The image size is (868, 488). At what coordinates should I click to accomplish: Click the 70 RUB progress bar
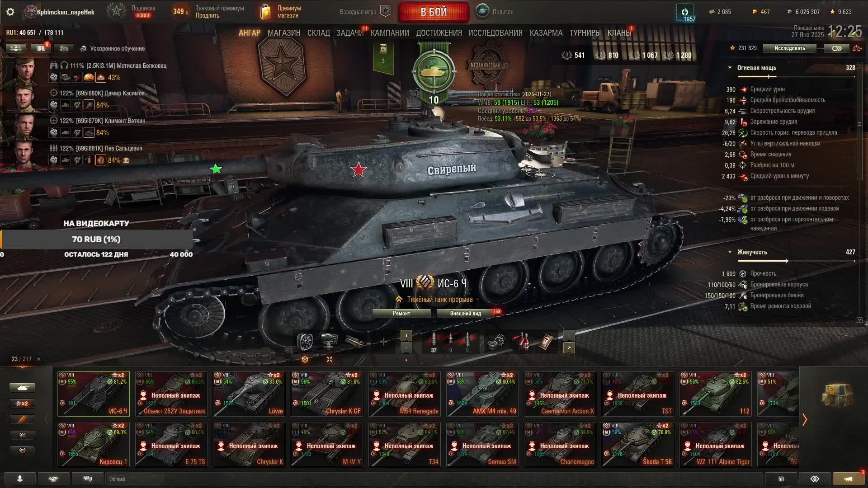click(97, 239)
